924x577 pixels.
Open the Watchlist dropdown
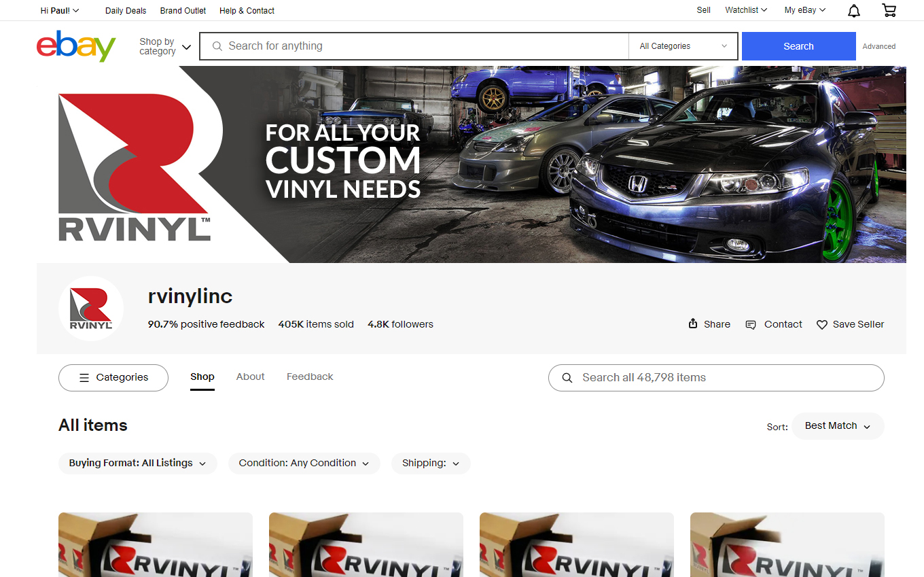point(746,10)
